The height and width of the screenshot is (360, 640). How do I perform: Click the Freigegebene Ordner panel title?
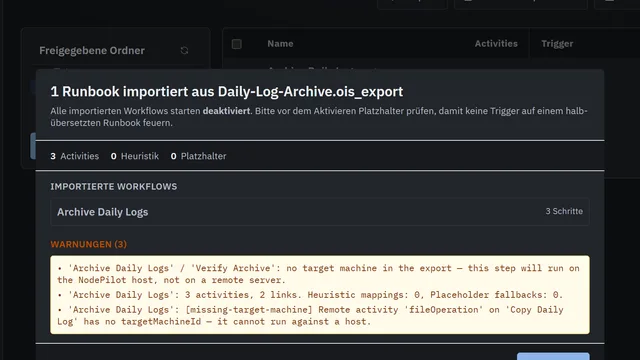tap(92, 50)
